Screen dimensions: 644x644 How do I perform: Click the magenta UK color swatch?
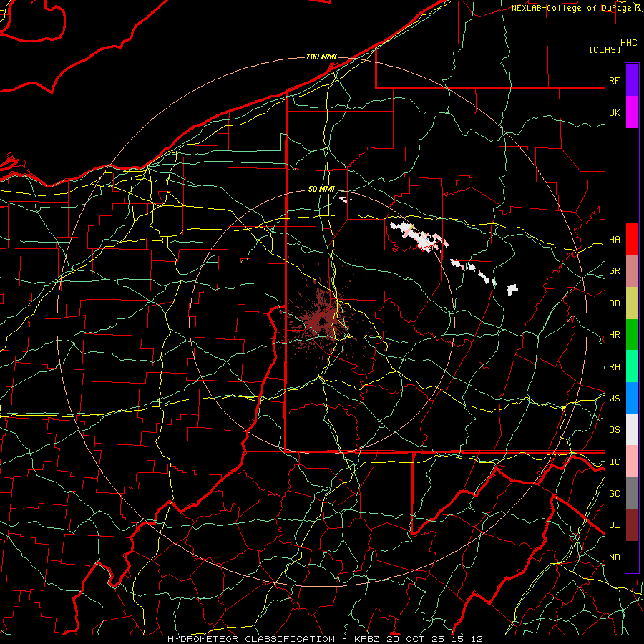pos(632,112)
